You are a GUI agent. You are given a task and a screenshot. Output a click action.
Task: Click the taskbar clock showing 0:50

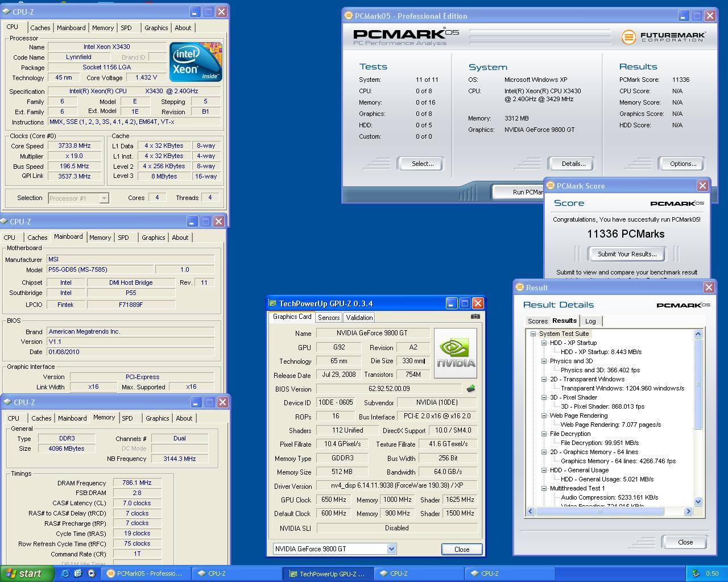tap(712, 573)
